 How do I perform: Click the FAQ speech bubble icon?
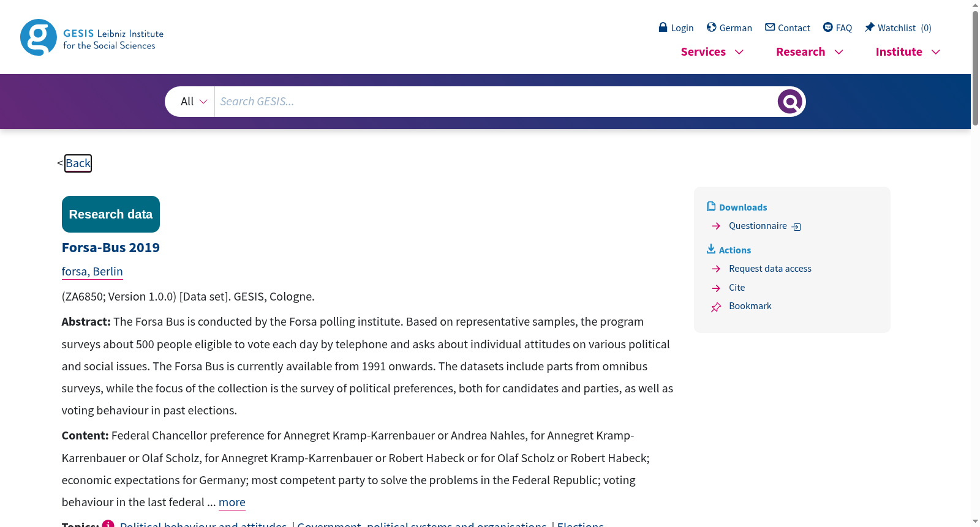tap(827, 27)
